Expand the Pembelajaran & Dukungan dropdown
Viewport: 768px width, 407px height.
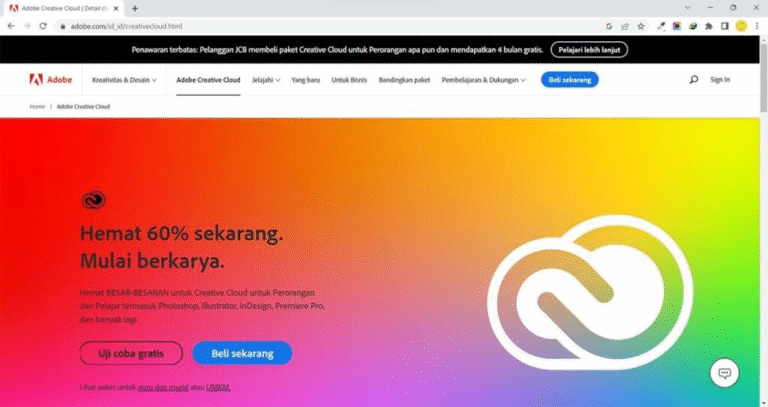pyautogui.click(x=483, y=80)
